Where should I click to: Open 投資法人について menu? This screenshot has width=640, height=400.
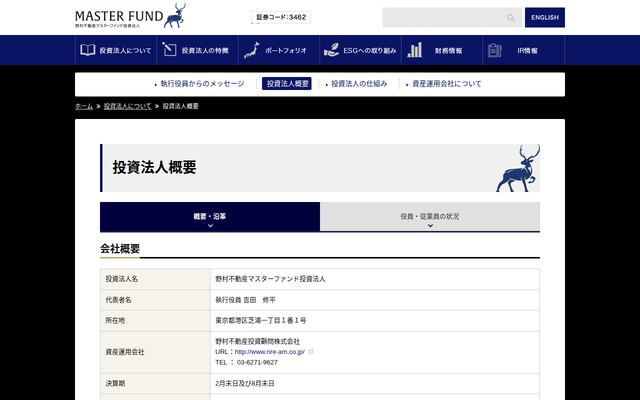click(x=116, y=50)
